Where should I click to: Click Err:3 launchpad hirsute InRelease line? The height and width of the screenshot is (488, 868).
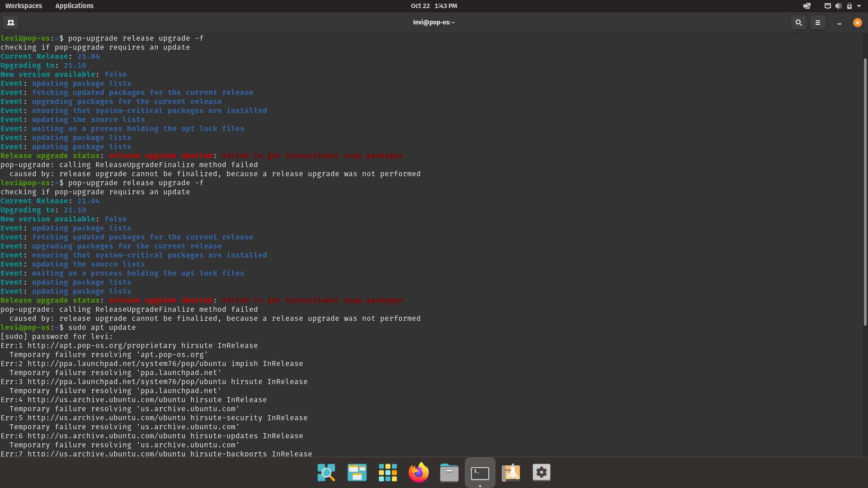(154, 382)
